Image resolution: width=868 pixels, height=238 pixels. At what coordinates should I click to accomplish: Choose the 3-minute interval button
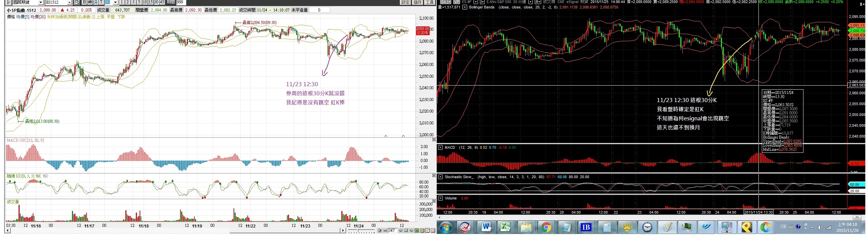pos(133,2)
